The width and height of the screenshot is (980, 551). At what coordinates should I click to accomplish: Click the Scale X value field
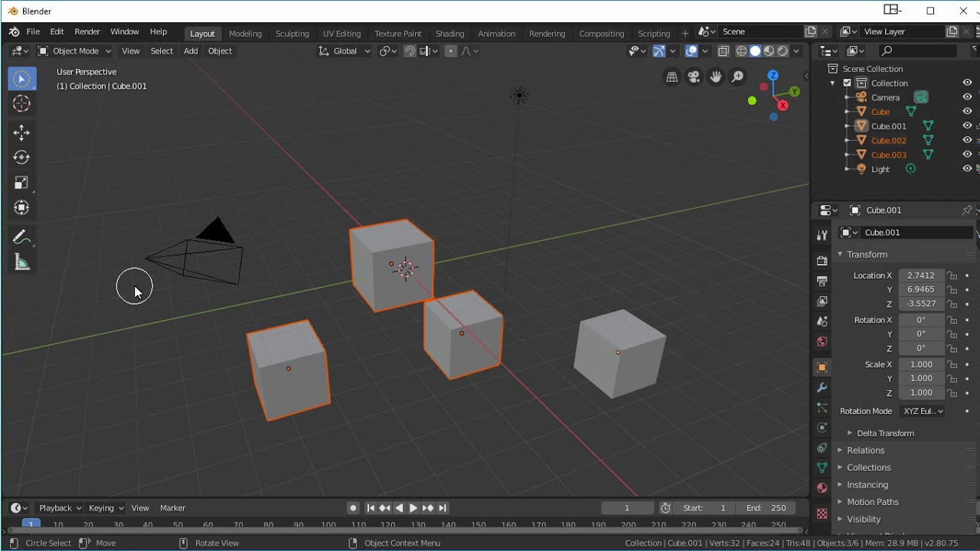click(921, 365)
